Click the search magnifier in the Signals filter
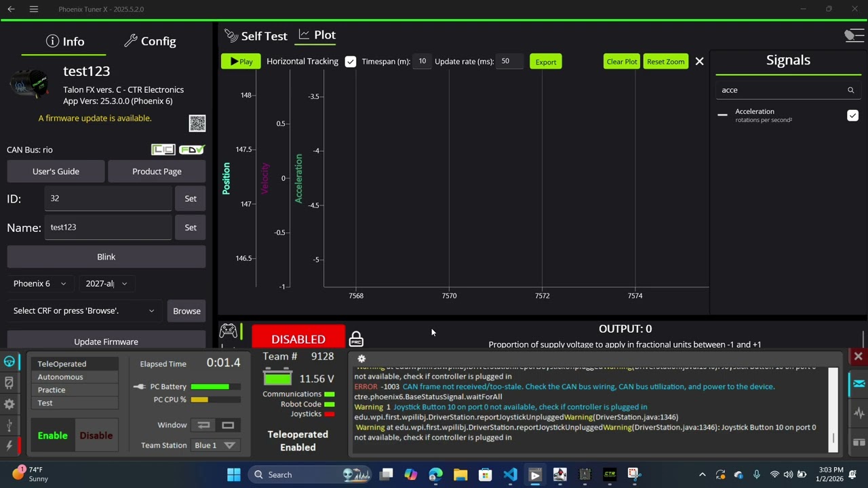The width and height of the screenshot is (868, 488). click(x=850, y=90)
